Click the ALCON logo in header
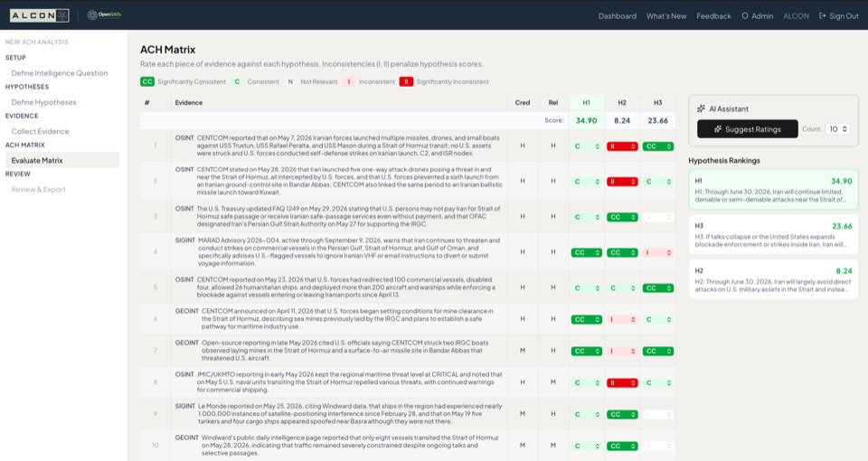 (x=39, y=15)
